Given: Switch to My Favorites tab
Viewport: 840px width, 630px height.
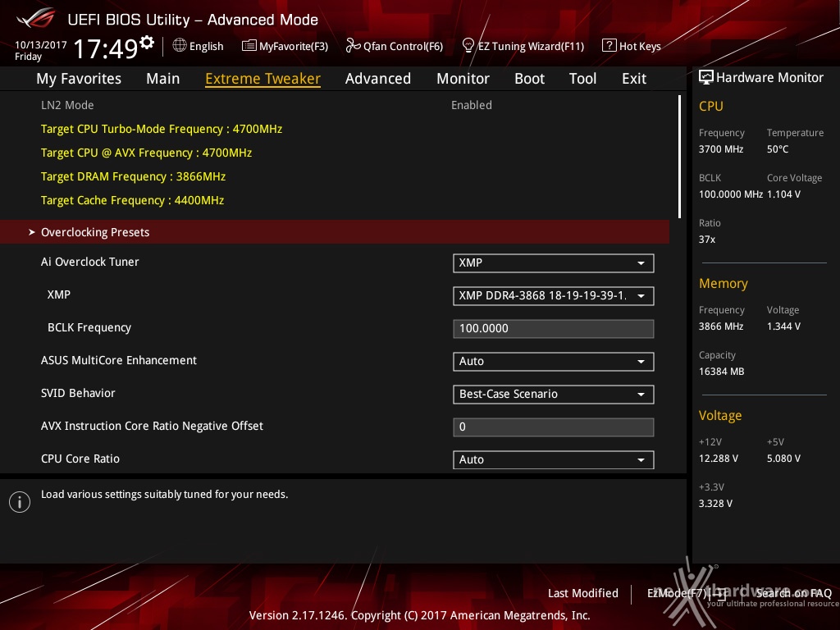Looking at the screenshot, I should click(79, 79).
